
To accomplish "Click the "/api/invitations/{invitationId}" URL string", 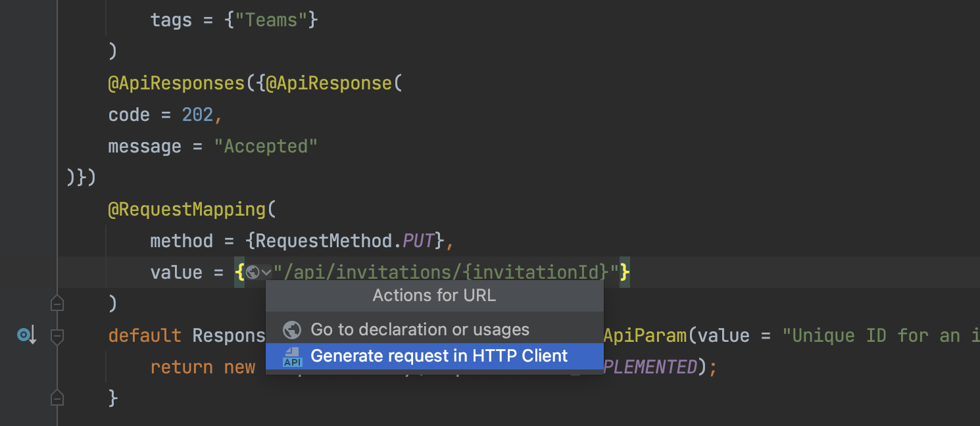I will click(x=447, y=272).
